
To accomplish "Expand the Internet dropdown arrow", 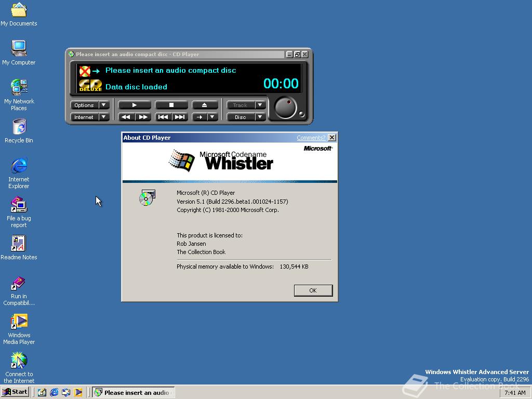I will tap(104, 117).
